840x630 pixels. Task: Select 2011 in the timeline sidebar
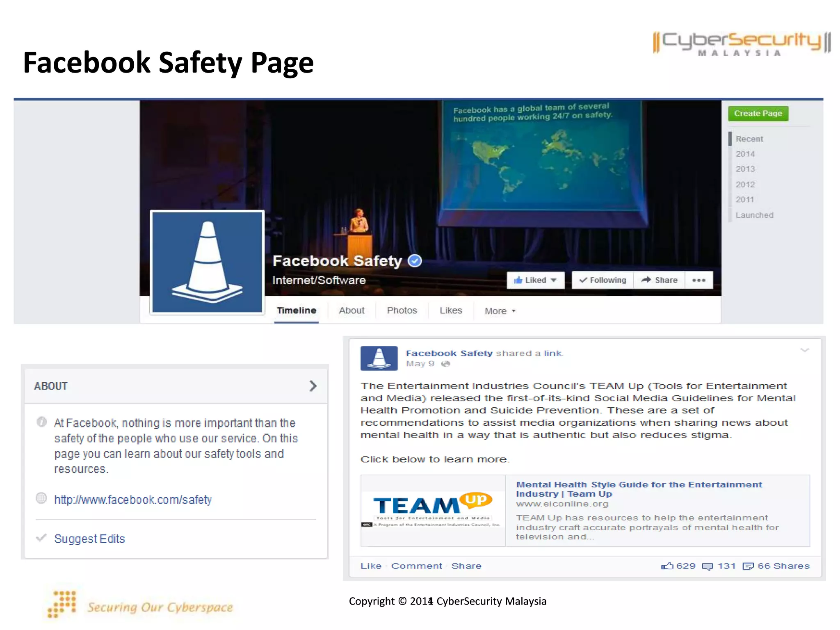745,200
